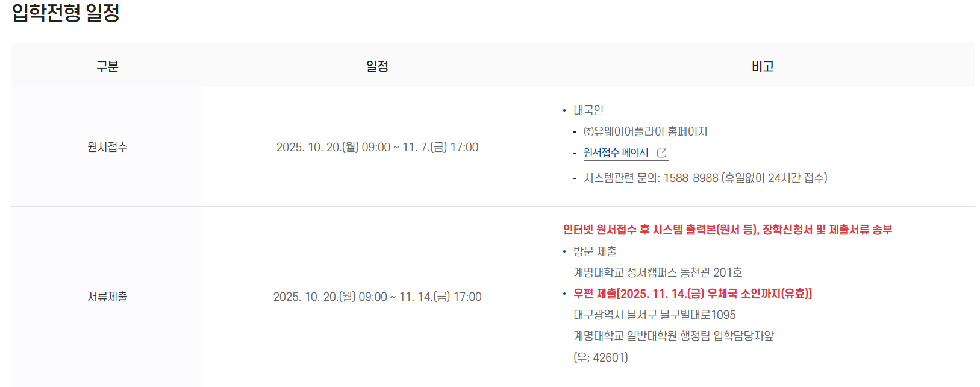Click the 원서접수 row label
The height and width of the screenshot is (387, 980).
107,147
